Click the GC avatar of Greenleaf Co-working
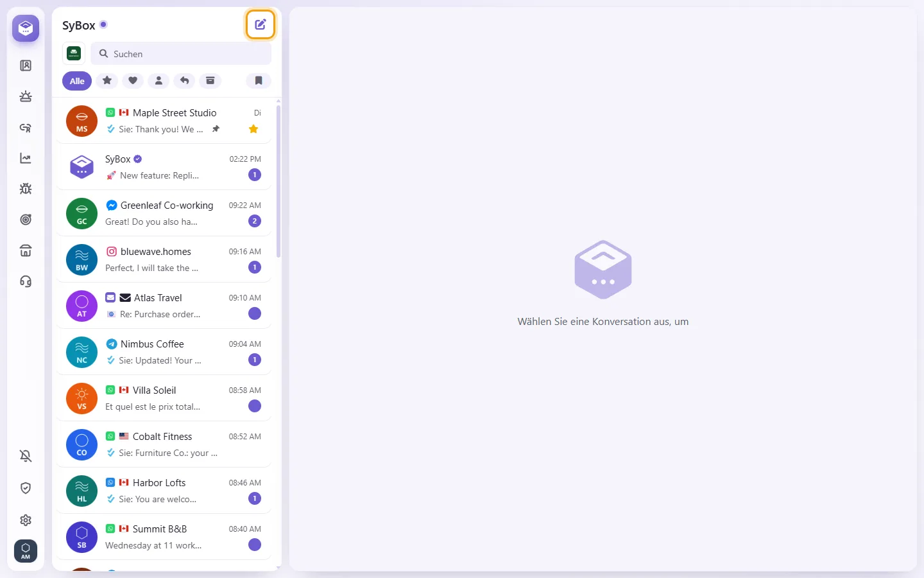 (82, 214)
